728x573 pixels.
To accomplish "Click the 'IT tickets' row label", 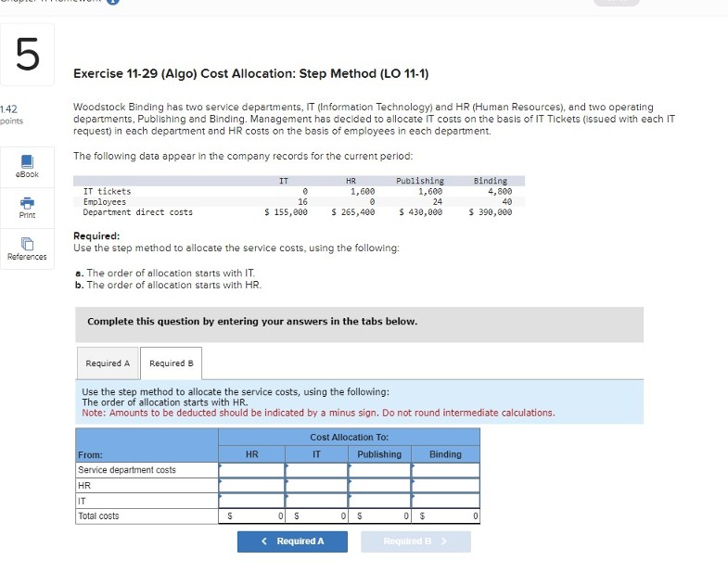I will tap(107, 191).
